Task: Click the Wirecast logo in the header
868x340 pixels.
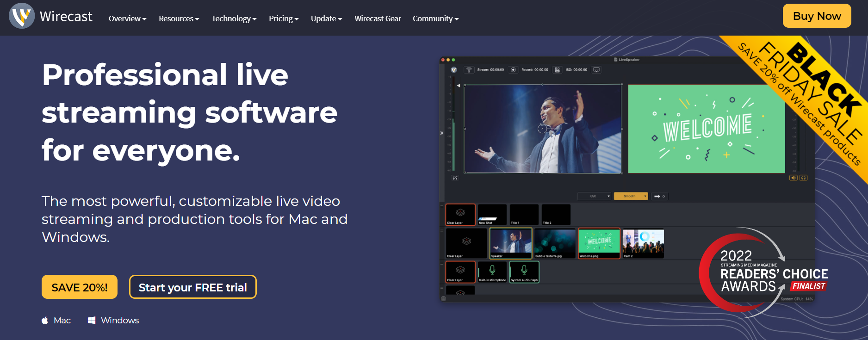Action: point(22,16)
